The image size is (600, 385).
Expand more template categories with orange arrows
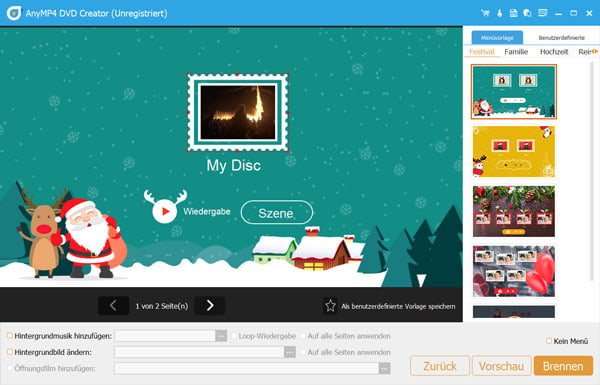[x=595, y=51]
